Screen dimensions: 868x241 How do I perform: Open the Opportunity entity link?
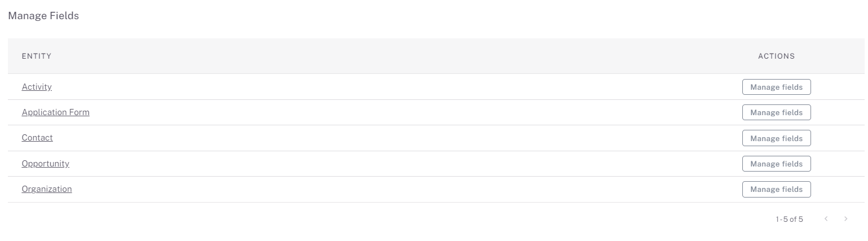45,164
